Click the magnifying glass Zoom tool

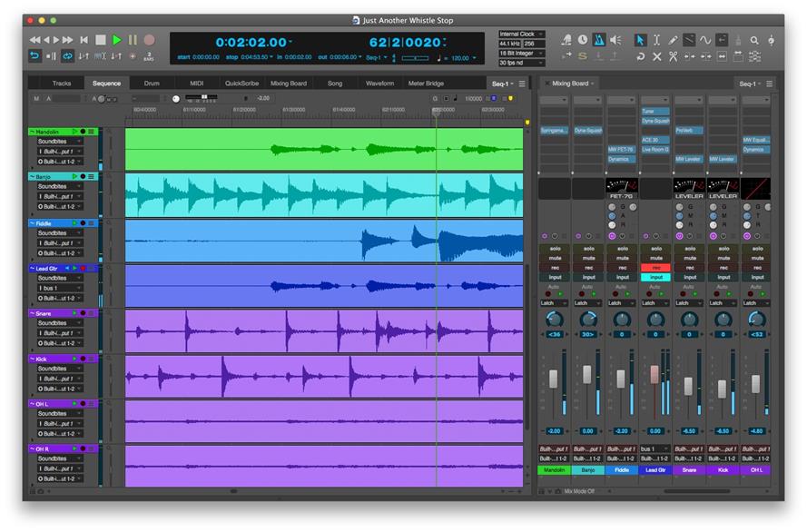coord(754,40)
